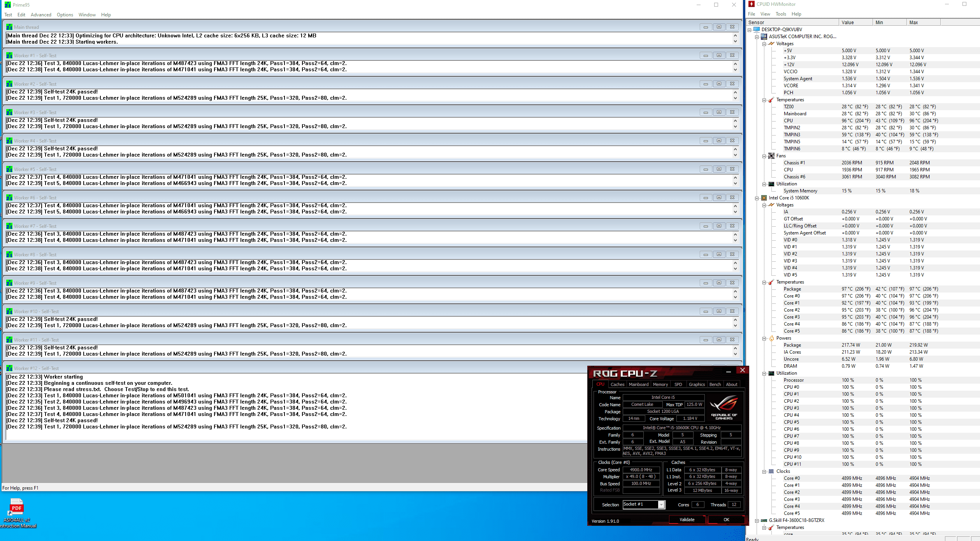Screen dimensions: 980x541
Task: Collapse the Intel Core i5 10600K node
Action: 757,198
